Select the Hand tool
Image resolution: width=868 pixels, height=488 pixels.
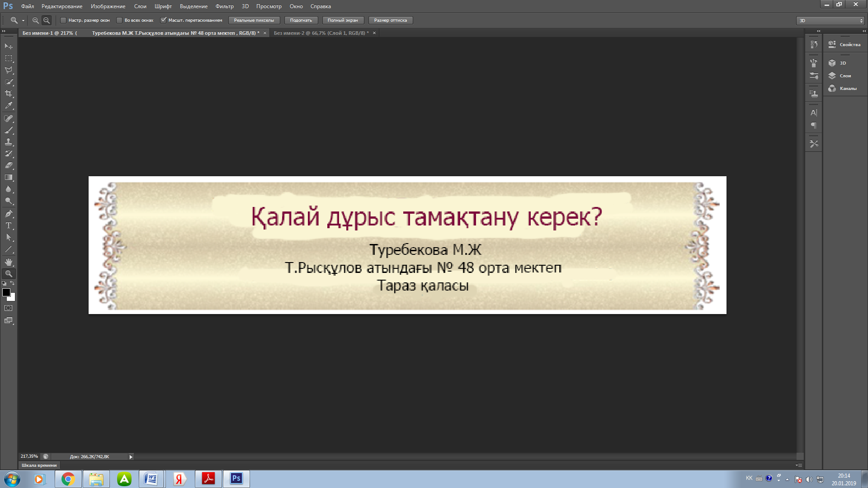(x=9, y=262)
